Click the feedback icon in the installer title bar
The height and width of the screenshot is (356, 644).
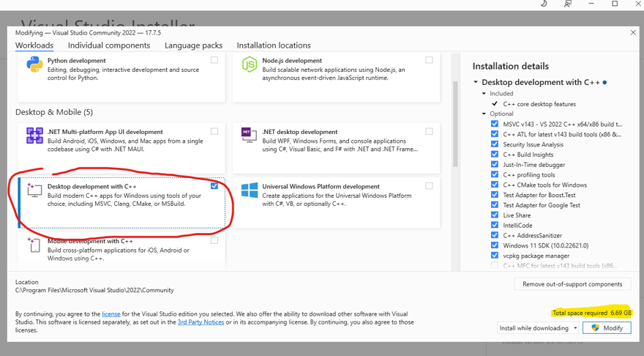pyautogui.click(x=568, y=4)
